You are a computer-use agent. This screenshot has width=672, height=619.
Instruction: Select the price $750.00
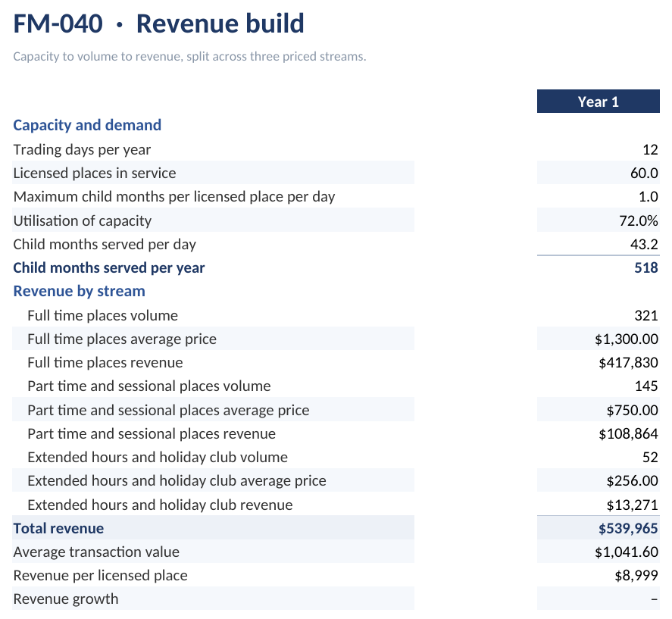pyautogui.click(x=632, y=410)
